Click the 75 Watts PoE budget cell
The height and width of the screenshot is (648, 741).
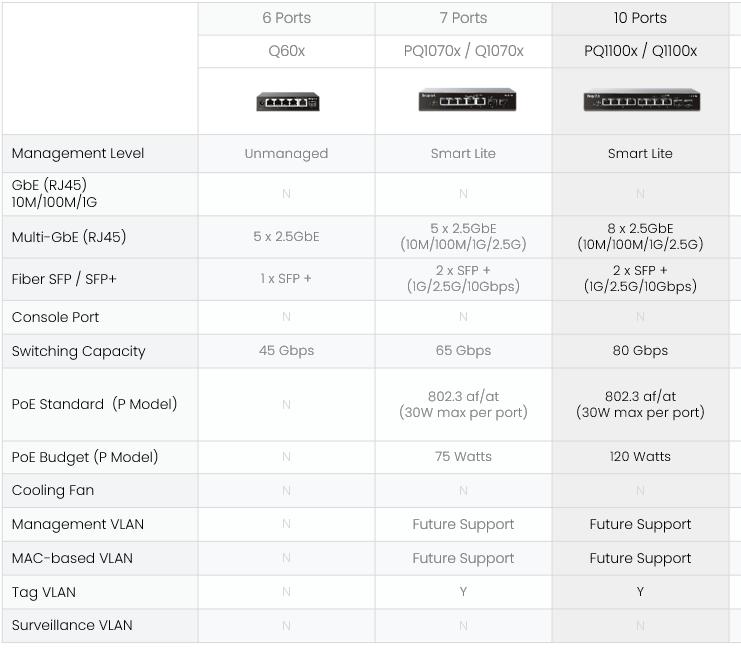coord(464,457)
